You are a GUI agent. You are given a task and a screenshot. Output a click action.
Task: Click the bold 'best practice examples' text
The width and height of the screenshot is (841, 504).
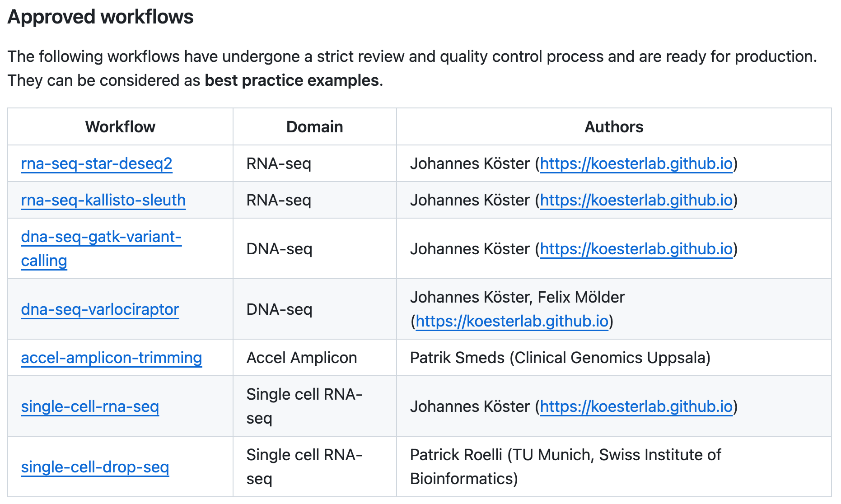click(x=291, y=80)
